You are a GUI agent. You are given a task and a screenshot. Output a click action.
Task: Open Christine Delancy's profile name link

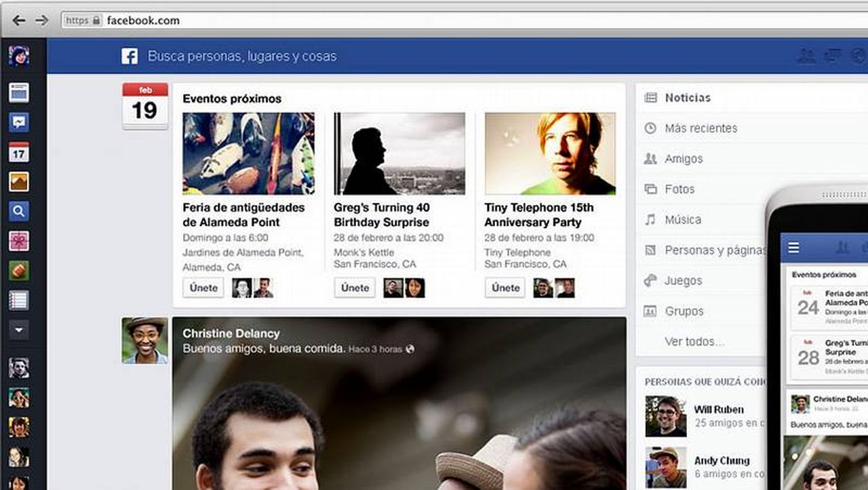(x=231, y=334)
